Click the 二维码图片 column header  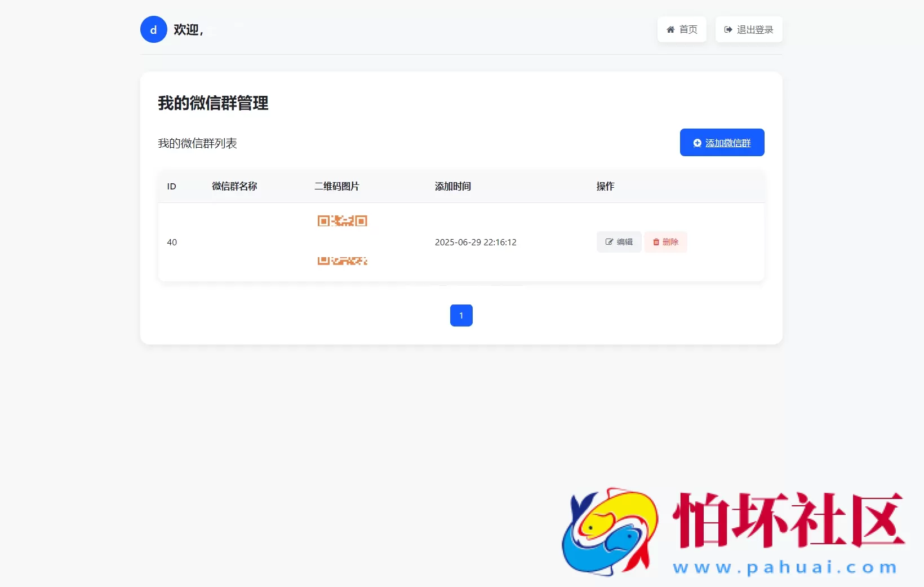[336, 187]
